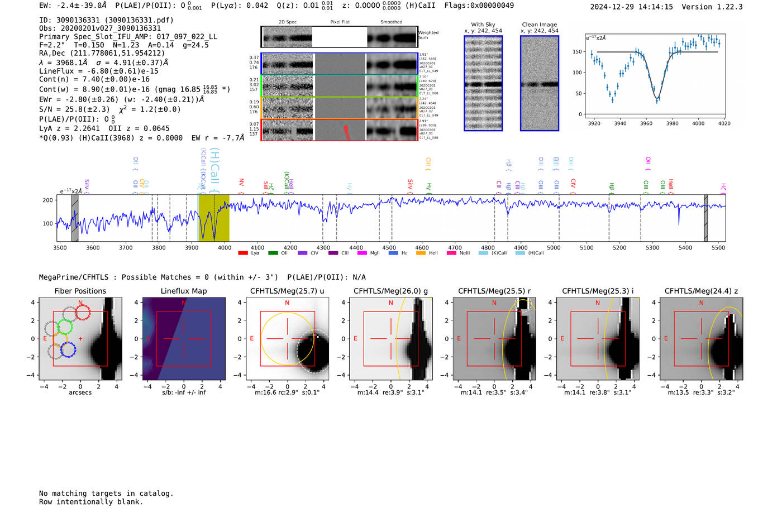Image resolution: width=782 pixels, height=532 pixels.
Task: Select the blue-bordered 2D fiber spectrum row
Action: (x=340, y=64)
